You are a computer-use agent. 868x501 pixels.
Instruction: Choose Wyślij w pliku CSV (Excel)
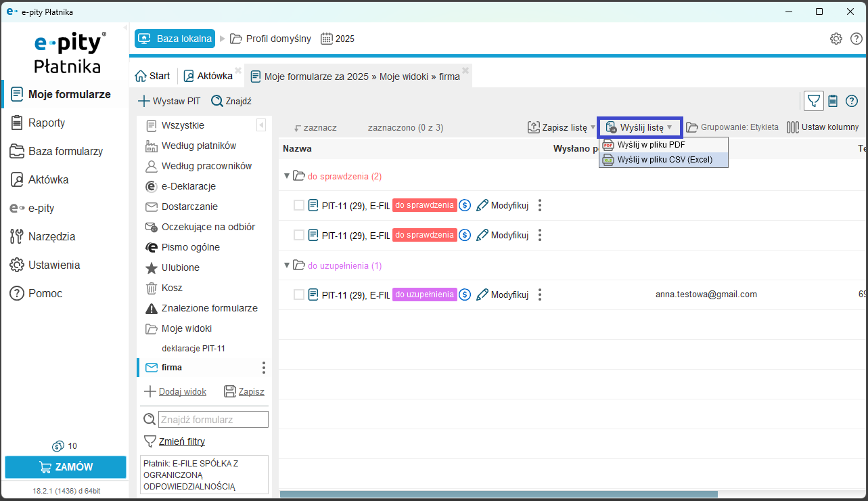(x=664, y=160)
